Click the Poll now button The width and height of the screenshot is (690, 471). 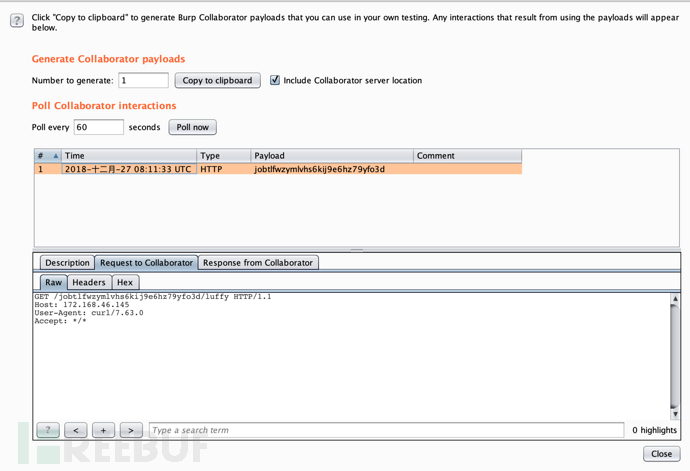193,127
